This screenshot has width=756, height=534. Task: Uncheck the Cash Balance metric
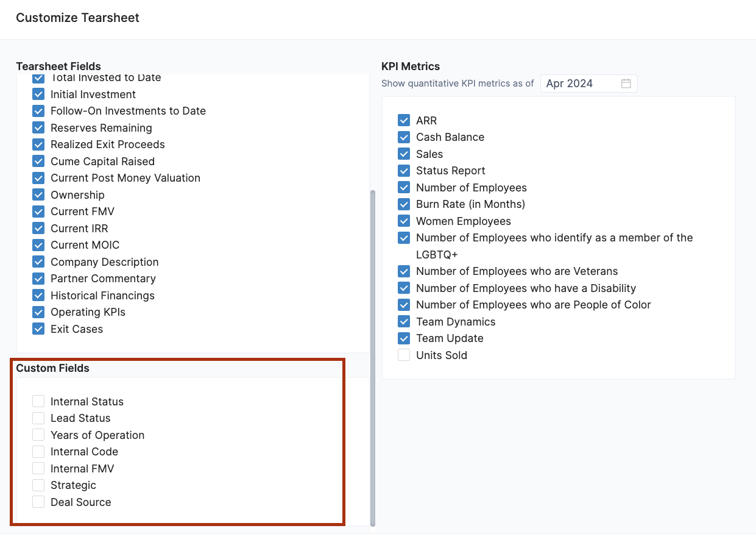tap(404, 137)
